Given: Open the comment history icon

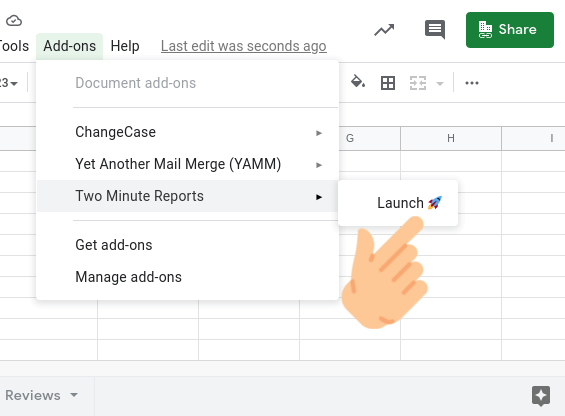Looking at the screenshot, I should [435, 30].
